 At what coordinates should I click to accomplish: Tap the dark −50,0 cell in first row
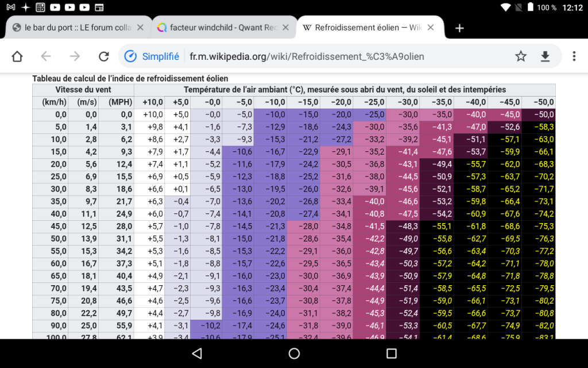pos(539,115)
